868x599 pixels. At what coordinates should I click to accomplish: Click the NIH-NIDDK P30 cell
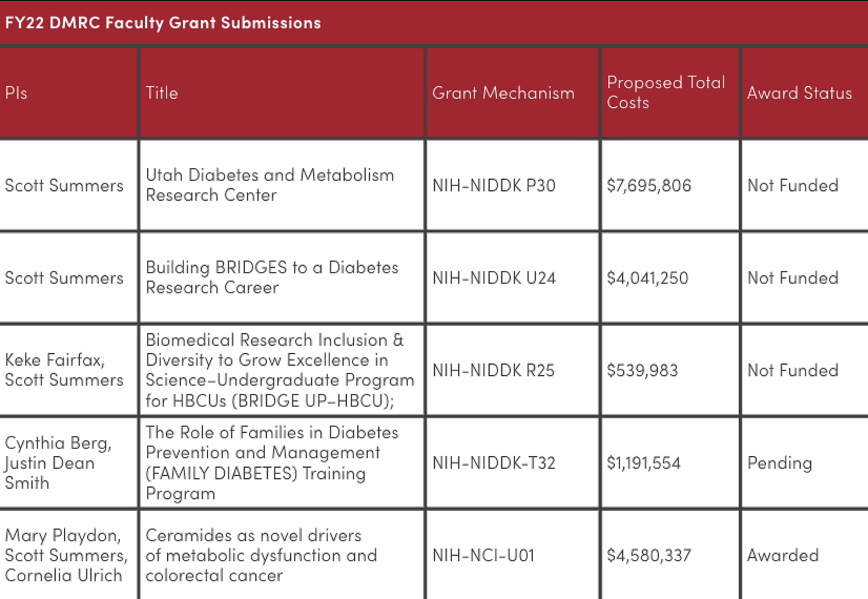coord(512,185)
